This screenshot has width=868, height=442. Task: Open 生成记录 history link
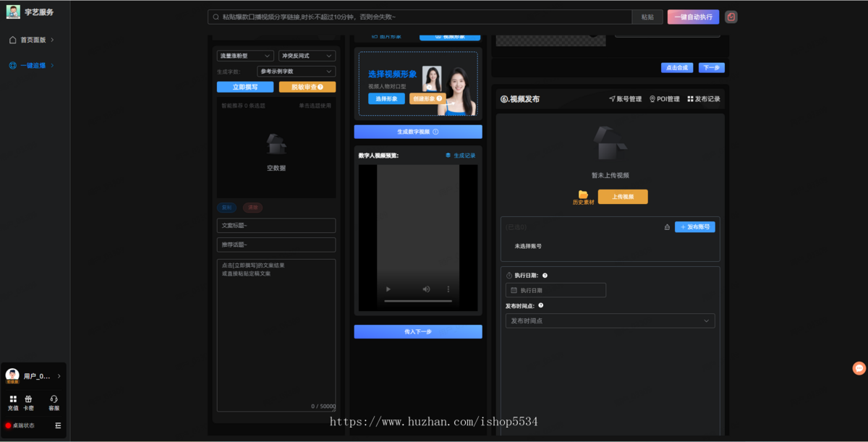460,156
